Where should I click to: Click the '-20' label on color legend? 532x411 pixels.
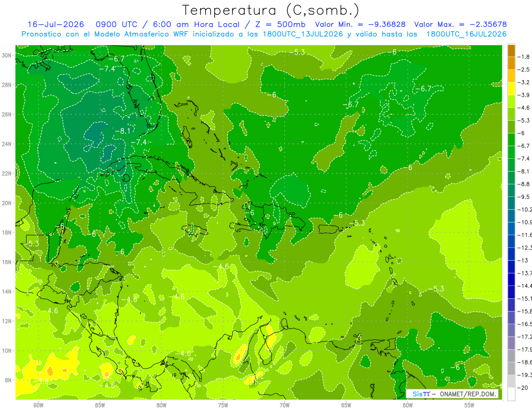(x=524, y=388)
